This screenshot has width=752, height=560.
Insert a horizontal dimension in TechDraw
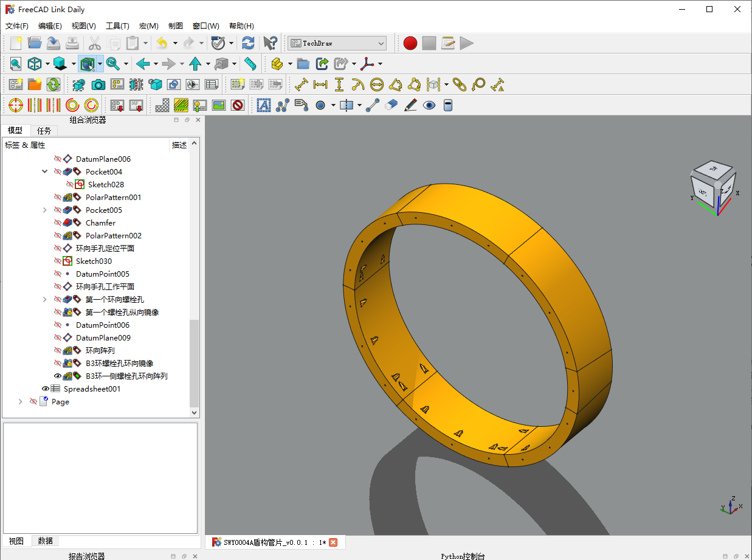tap(320, 85)
